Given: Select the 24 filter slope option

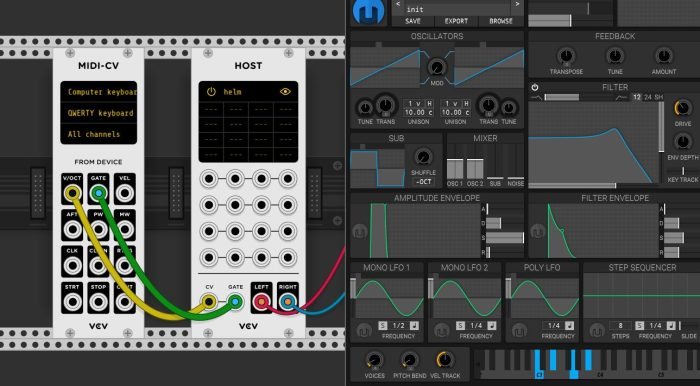Looking at the screenshot, I should click(x=648, y=97).
